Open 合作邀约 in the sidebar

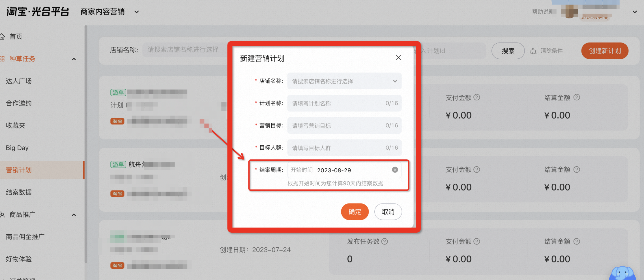click(19, 103)
